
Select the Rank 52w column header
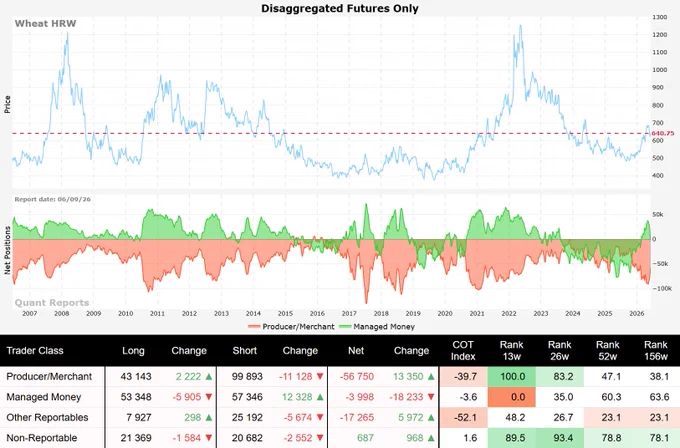[x=608, y=350]
